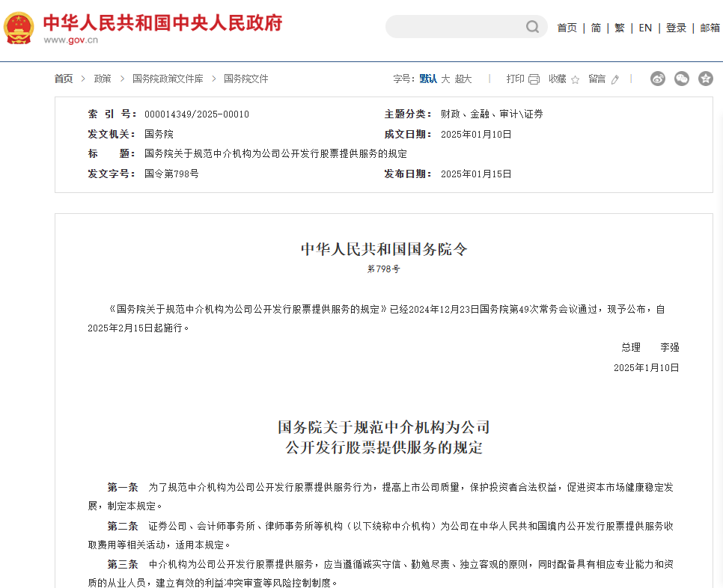Click the 留言 comment button
The width and height of the screenshot is (723, 588).
597,79
